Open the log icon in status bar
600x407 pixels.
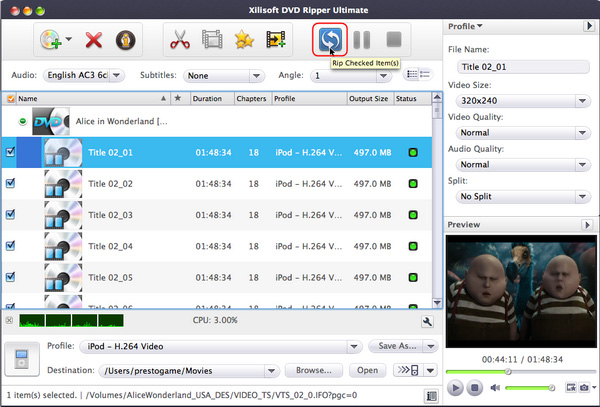(x=432, y=396)
